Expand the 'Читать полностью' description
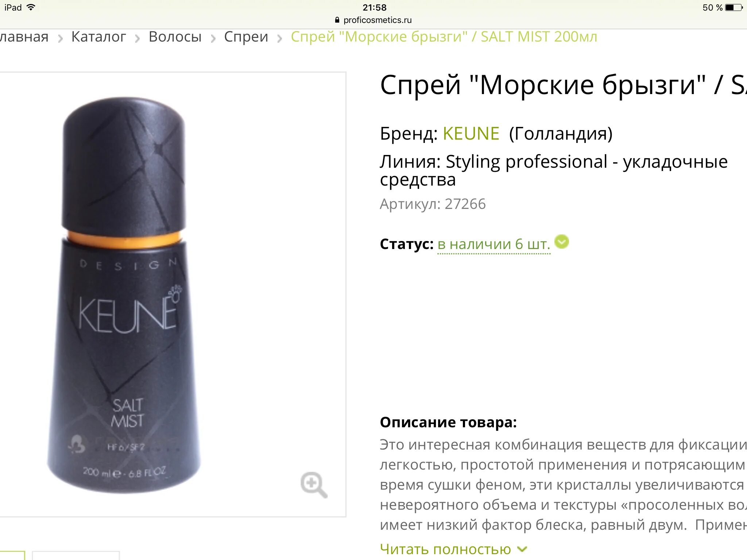The height and width of the screenshot is (560, 747). pos(445,549)
